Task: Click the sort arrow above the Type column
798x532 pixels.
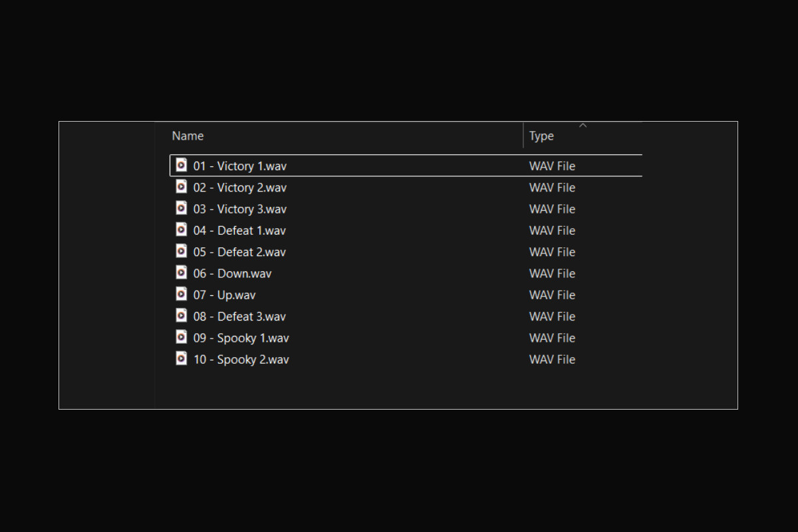Action: coord(583,125)
